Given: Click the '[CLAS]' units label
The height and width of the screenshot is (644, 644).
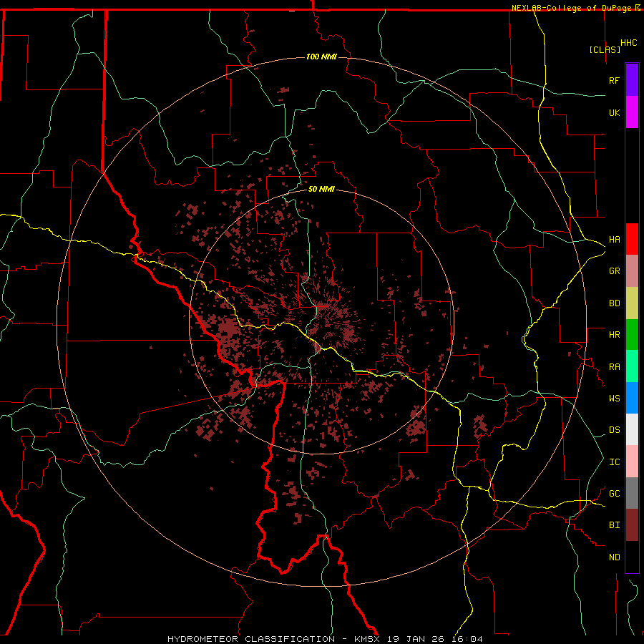Looking at the screenshot, I should (605, 50).
